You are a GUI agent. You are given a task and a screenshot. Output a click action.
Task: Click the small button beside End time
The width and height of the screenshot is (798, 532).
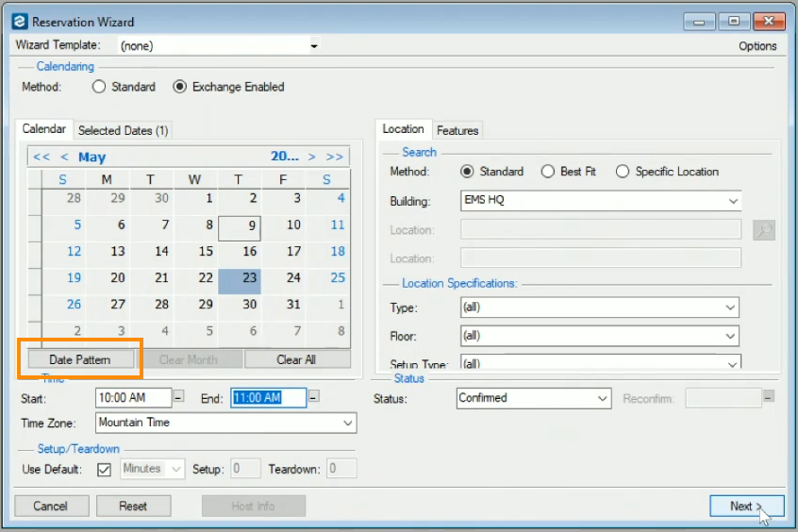315,397
